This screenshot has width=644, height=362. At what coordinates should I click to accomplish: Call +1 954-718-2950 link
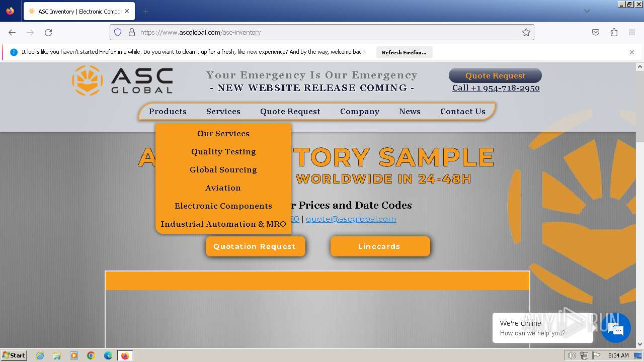coord(496,88)
